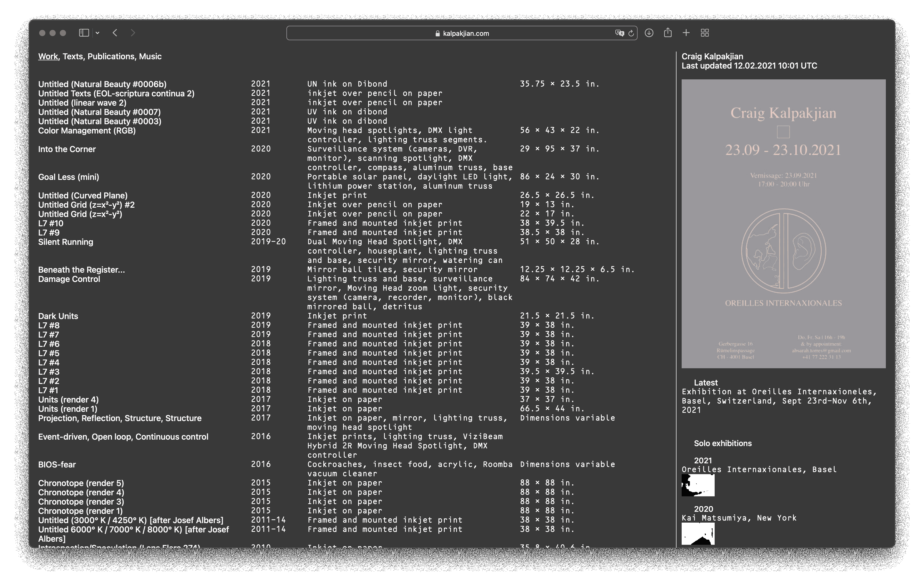Open the Music section
This screenshot has width=924, height=586.
(x=150, y=56)
